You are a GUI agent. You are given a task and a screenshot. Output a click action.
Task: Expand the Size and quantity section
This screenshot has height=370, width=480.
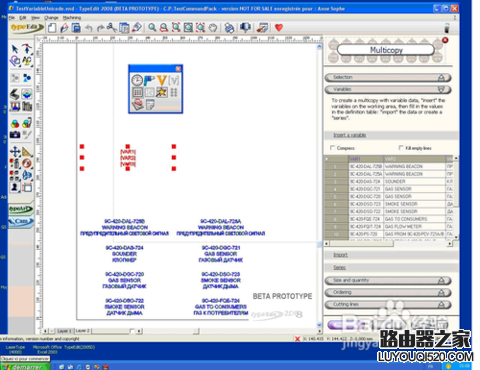click(388, 281)
